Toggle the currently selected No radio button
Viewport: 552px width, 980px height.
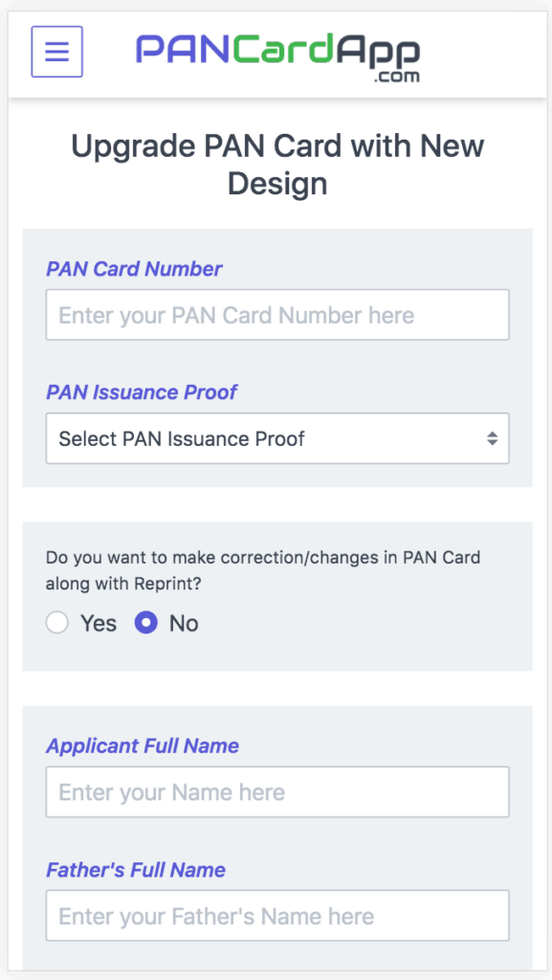(x=145, y=623)
